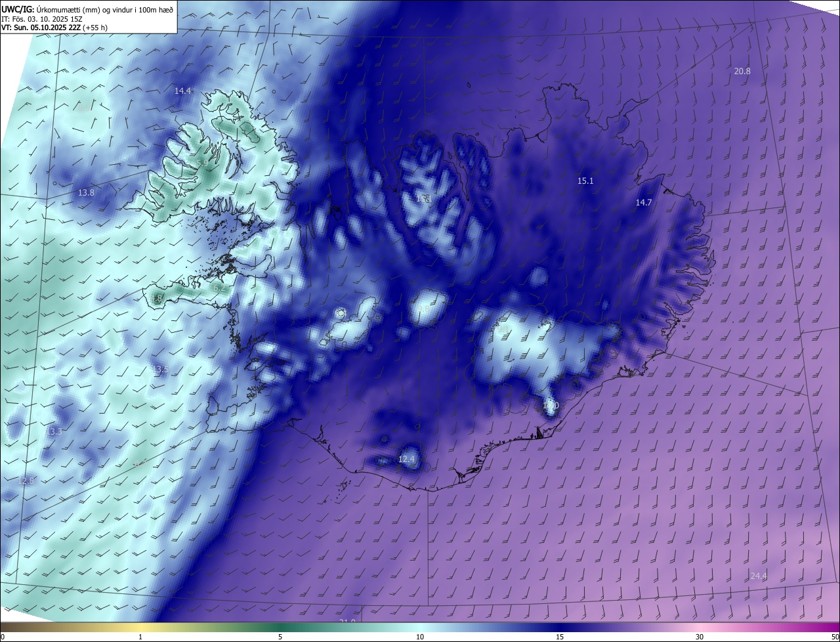This screenshot has width=840, height=642.
Task: Click the 12.4 value label on the map
Action: [407, 459]
